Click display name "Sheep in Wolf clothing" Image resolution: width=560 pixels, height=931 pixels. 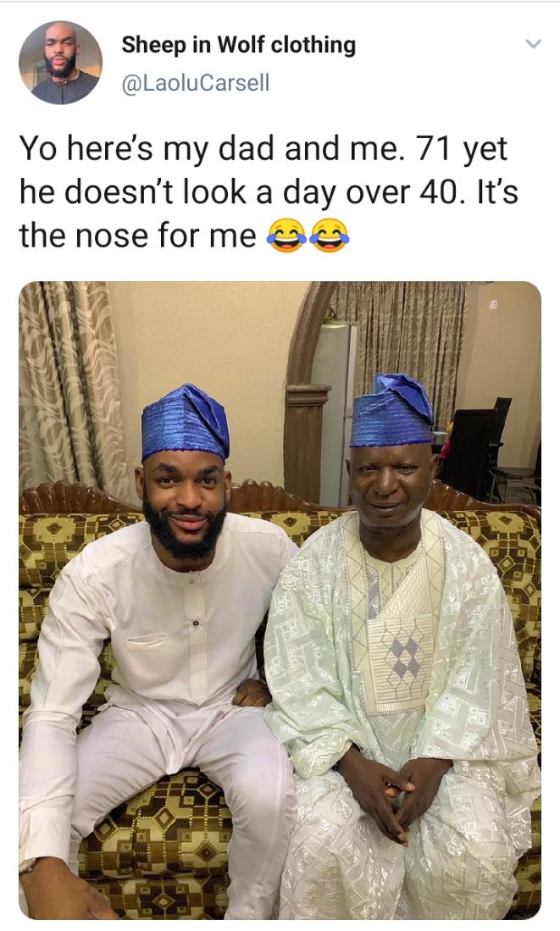238,45
